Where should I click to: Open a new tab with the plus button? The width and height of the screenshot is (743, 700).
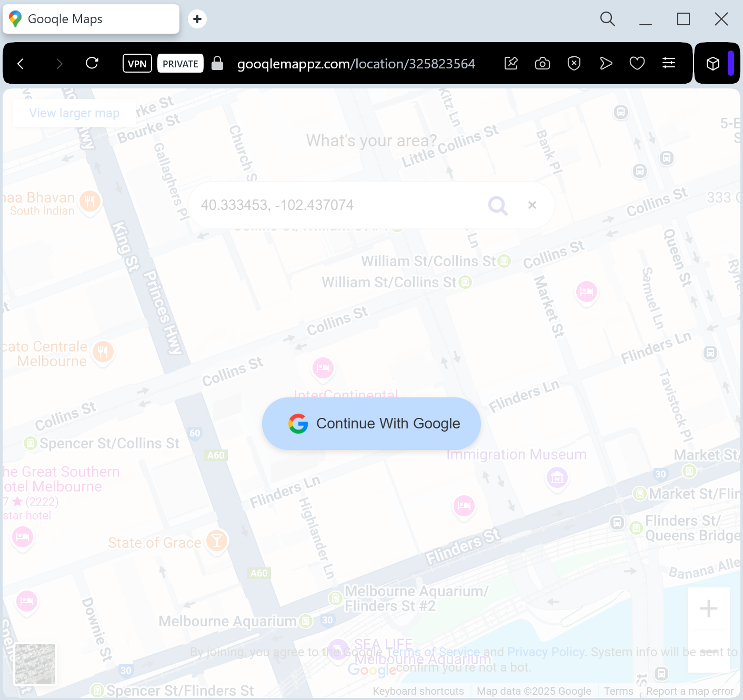(197, 19)
